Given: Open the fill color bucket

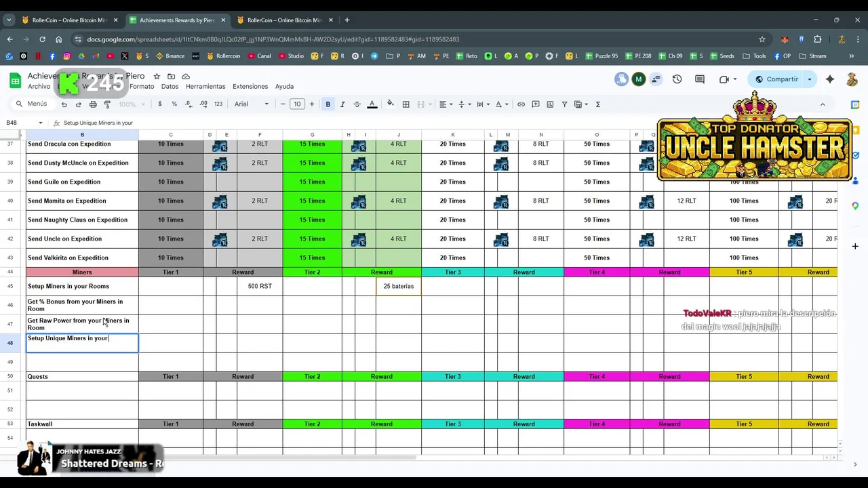Looking at the screenshot, I should tap(391, 104).
